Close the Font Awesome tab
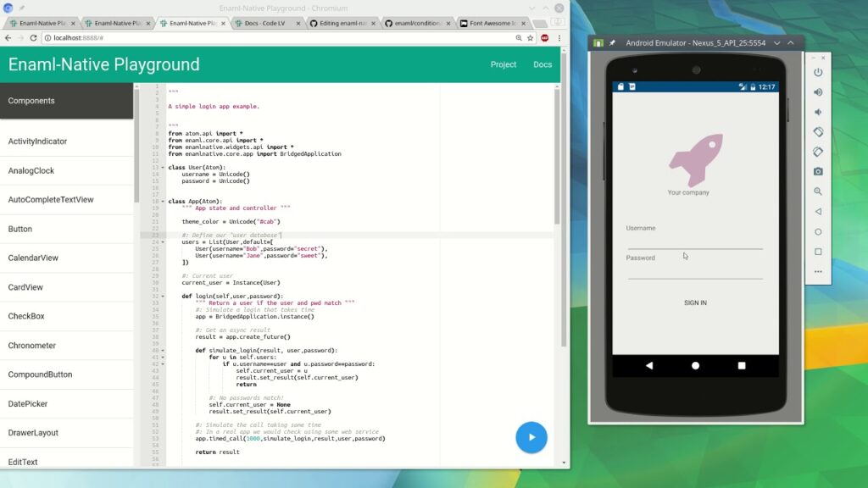Image resolution: width=868 pixels, height=488 pixels. tap(523, 23)
